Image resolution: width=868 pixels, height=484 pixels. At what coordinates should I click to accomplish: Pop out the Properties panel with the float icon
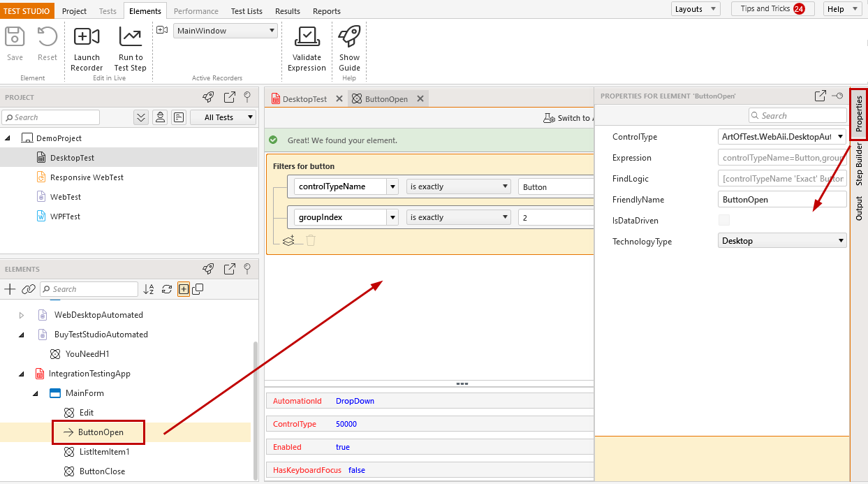click(821, 96)
